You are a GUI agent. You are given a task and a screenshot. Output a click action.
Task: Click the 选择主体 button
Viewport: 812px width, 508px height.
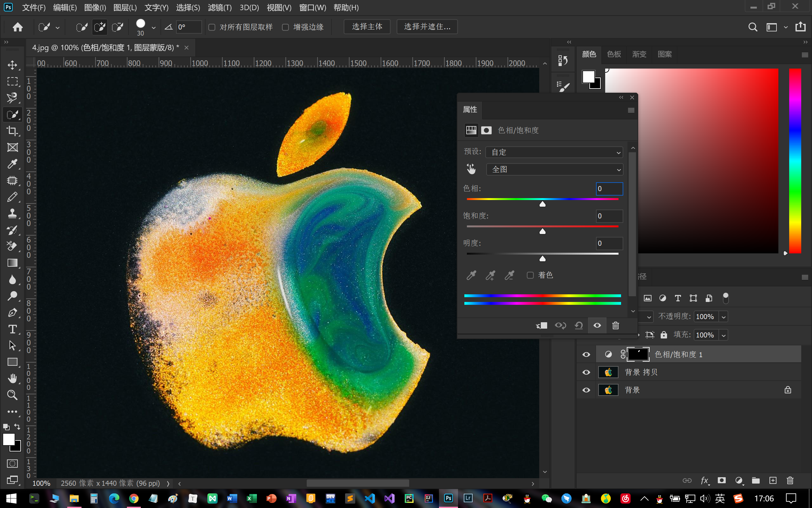point(367,27)
